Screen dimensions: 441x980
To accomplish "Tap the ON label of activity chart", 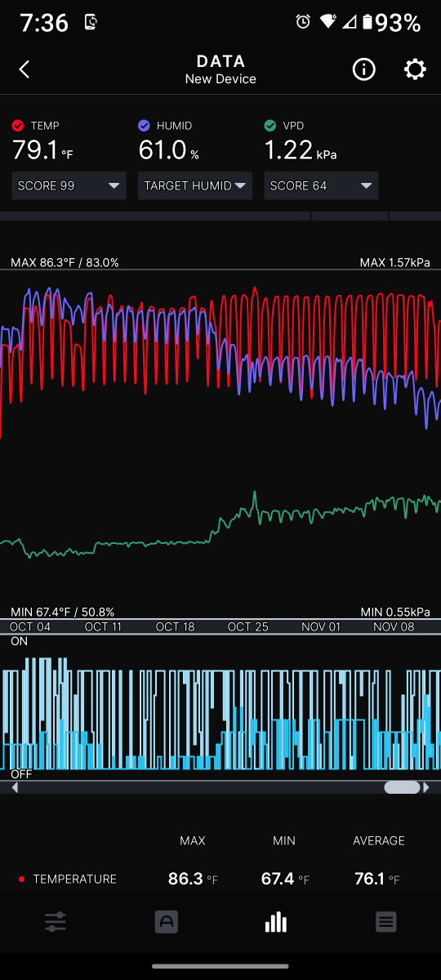I will [19, 642].
